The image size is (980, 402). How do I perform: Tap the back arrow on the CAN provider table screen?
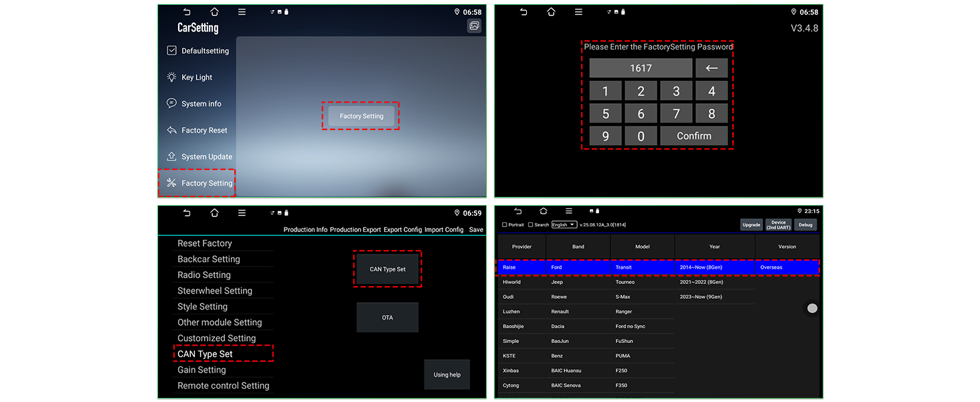[x=517, y=211]
